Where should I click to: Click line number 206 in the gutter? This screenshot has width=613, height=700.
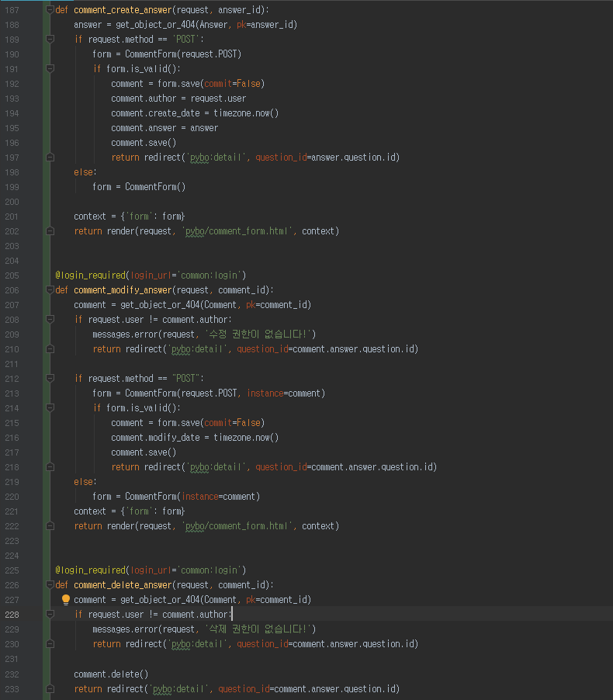(x=12, y=290)
